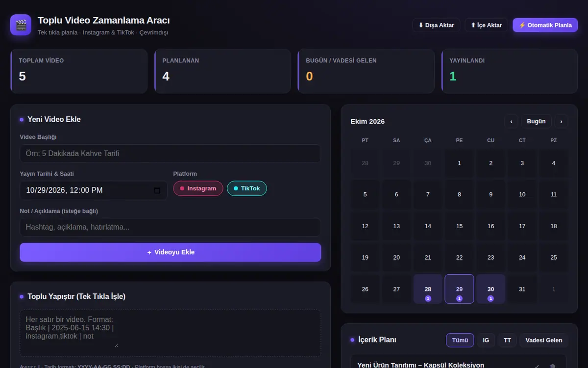
Task: Click the Bugün / Vadesi Gelen stat card
Action: (x=366, y=71)
